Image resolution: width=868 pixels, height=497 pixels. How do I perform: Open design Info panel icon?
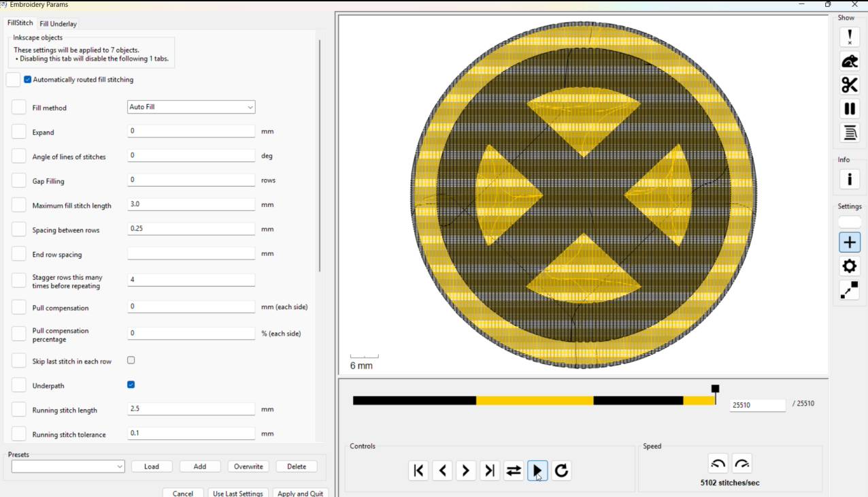point(849,179)
